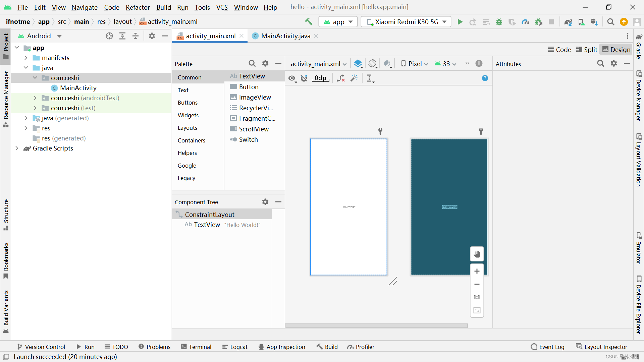644x362 pixels.
Task: Switch to the MainActivity.java tab
Action: click(x=285, y=36)
